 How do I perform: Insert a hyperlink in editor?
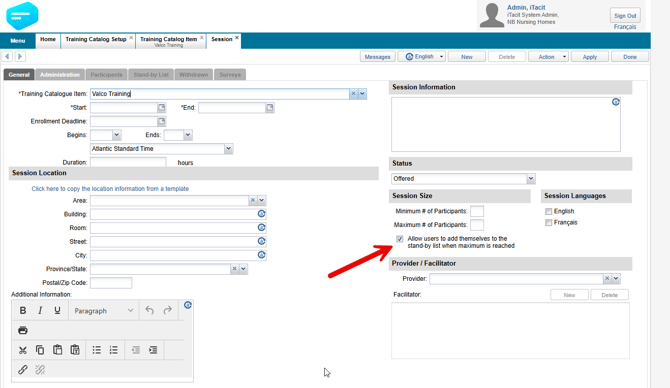[x=23, y=370]
